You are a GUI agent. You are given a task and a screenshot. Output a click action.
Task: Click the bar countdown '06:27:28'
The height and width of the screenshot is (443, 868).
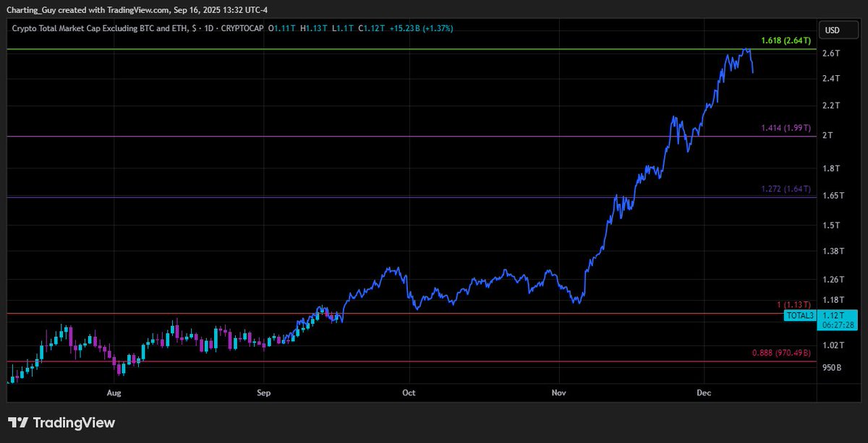coord(837,325)
